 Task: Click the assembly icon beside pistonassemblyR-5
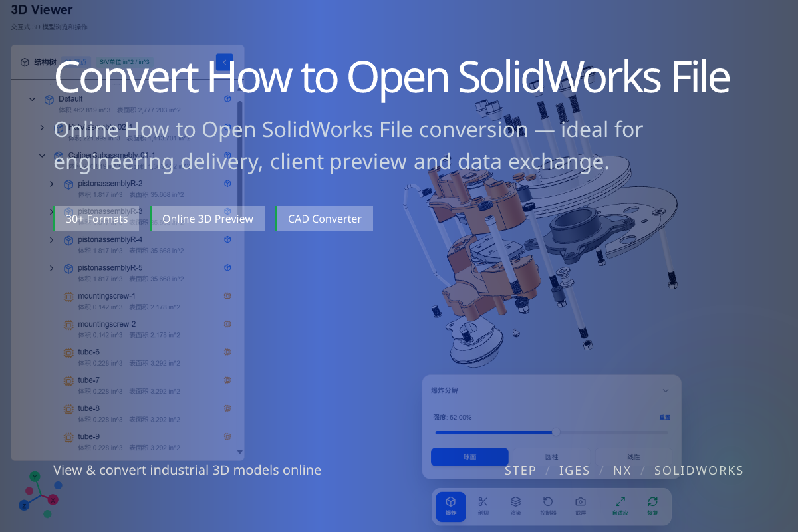point(68,268)
